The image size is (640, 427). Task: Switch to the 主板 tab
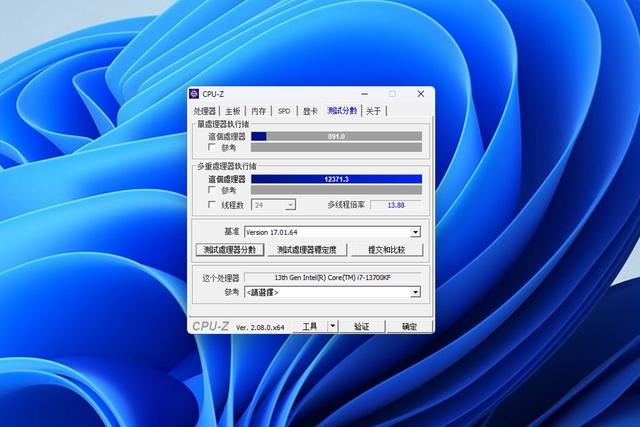click(233, 111)
